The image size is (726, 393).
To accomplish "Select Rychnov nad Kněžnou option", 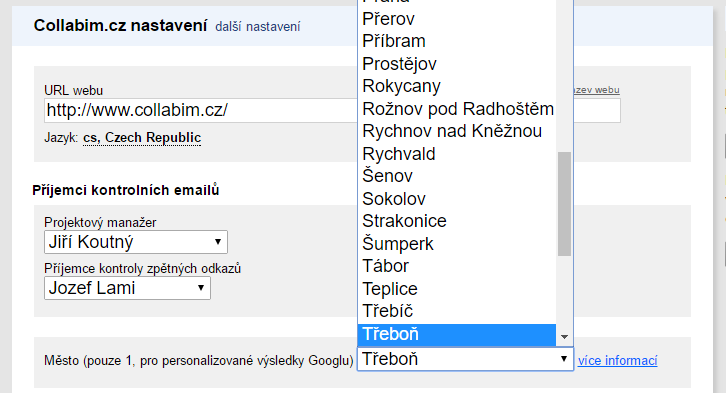I will (457, 131).
